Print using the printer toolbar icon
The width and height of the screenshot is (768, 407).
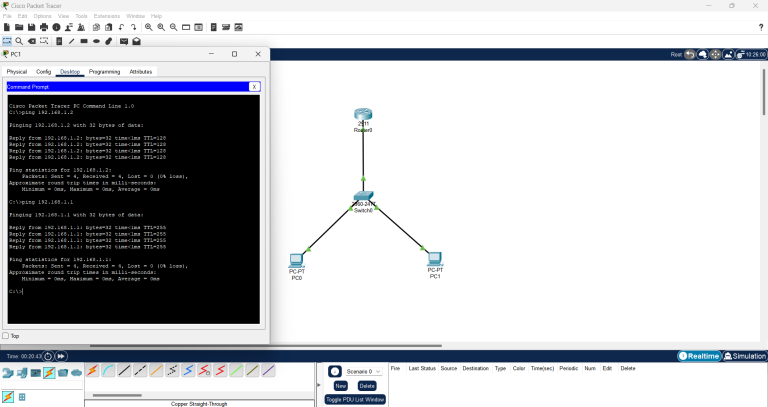[x=44, y=27]
